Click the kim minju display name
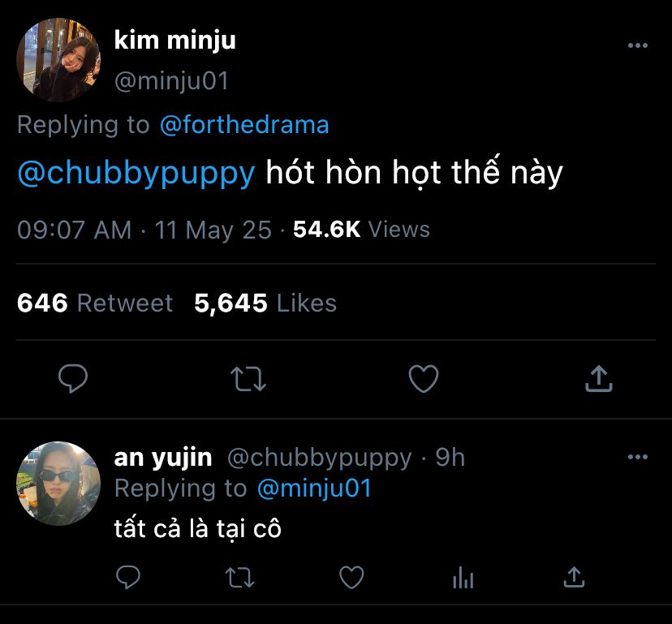Viewport: 672px width, 624px height. click(174, 40)
